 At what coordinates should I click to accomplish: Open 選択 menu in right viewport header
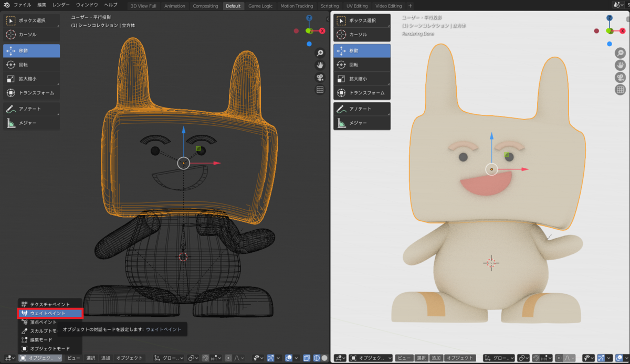pos(421,358)
